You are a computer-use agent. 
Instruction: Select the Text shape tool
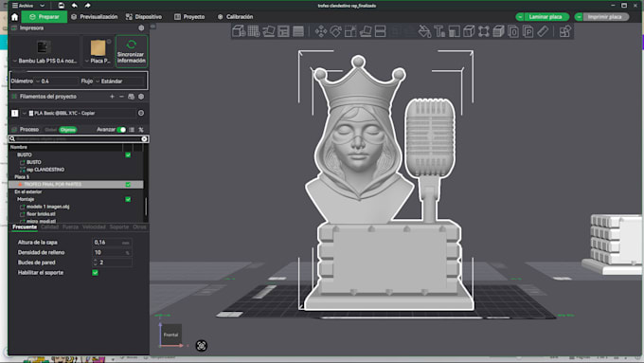point(439,31)
